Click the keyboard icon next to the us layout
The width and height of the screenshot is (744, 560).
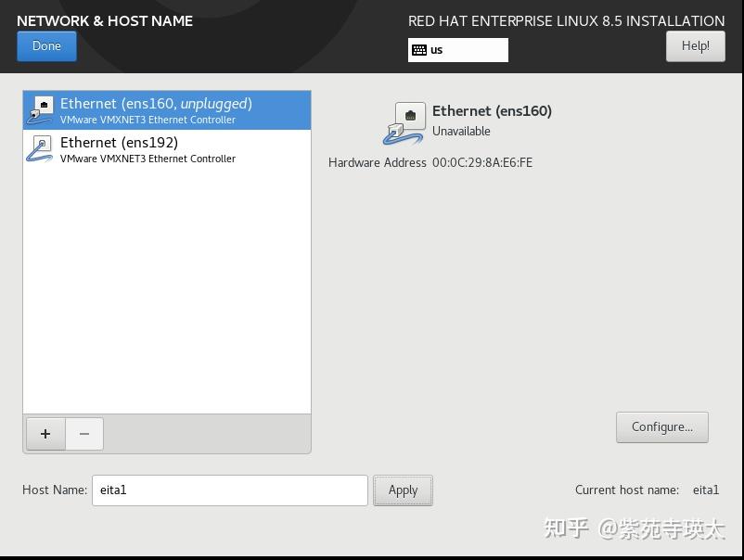[x=422, y=50]
